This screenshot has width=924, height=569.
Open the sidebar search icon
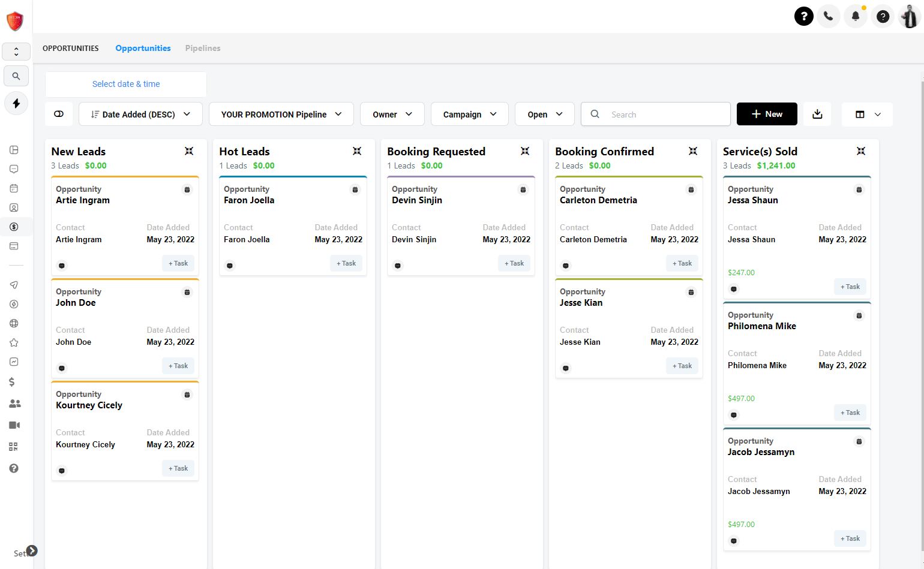[16, 76]
